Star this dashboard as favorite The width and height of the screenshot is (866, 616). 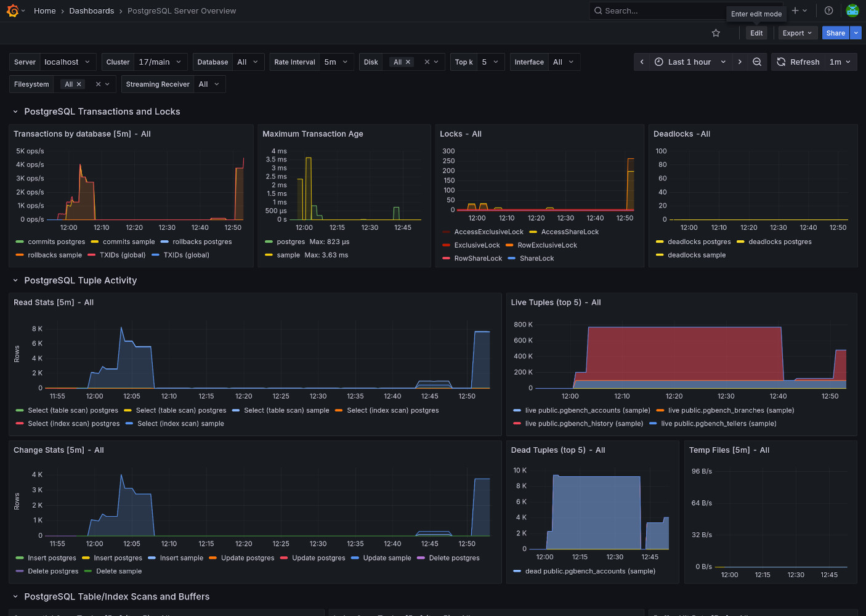pos(716,33)
